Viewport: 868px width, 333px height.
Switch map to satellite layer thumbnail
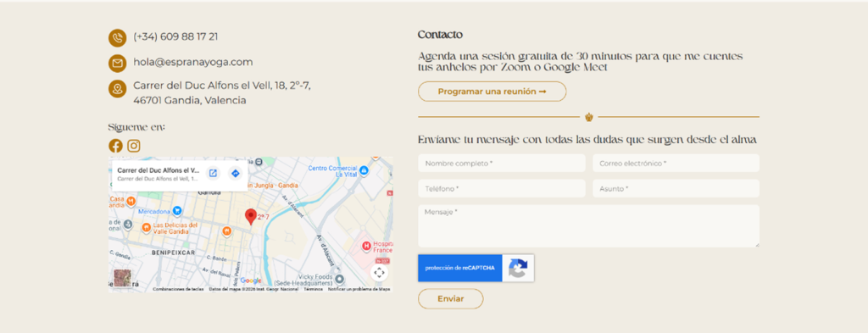pos(122,278)
